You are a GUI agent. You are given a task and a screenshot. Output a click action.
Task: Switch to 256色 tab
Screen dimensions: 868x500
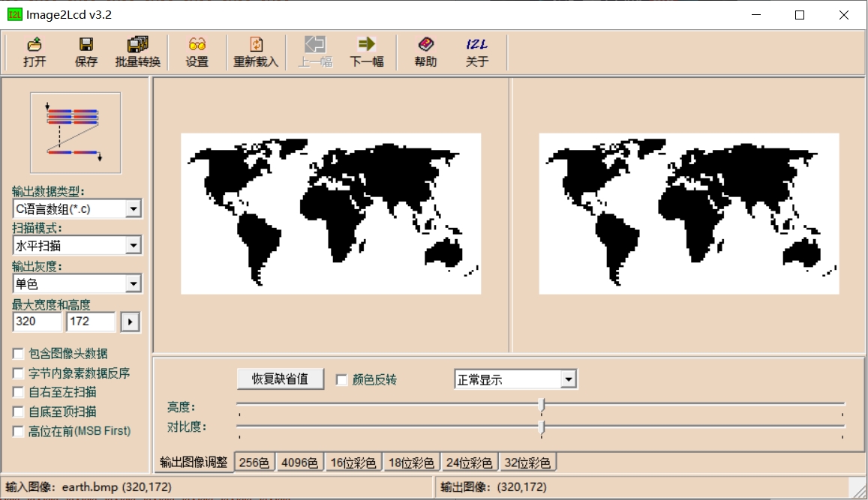[x=254, y=463]
